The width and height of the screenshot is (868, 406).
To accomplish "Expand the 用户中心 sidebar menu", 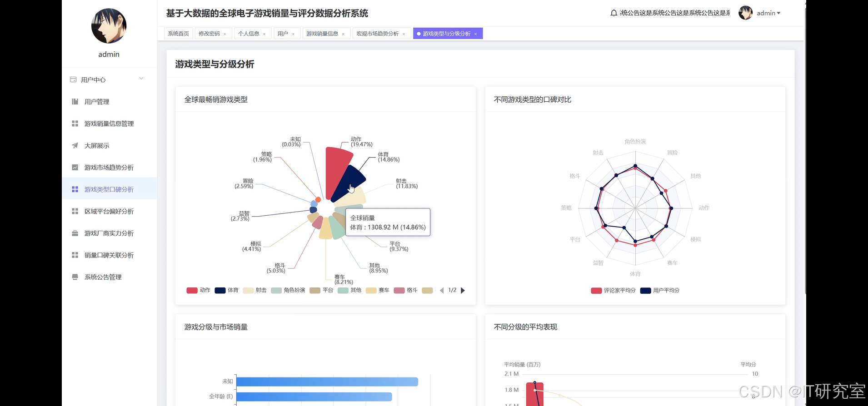I will [x=110, y=79].
